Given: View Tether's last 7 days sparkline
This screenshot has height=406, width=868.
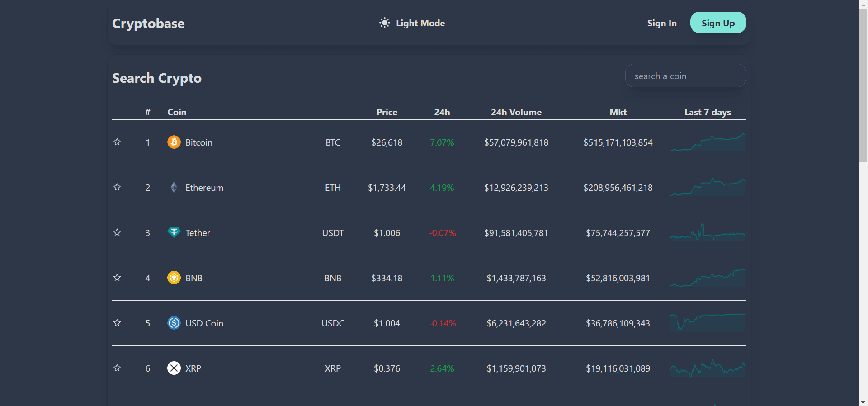Looking at the screenshot, I should pyautogui.click(x=708, y=232).
